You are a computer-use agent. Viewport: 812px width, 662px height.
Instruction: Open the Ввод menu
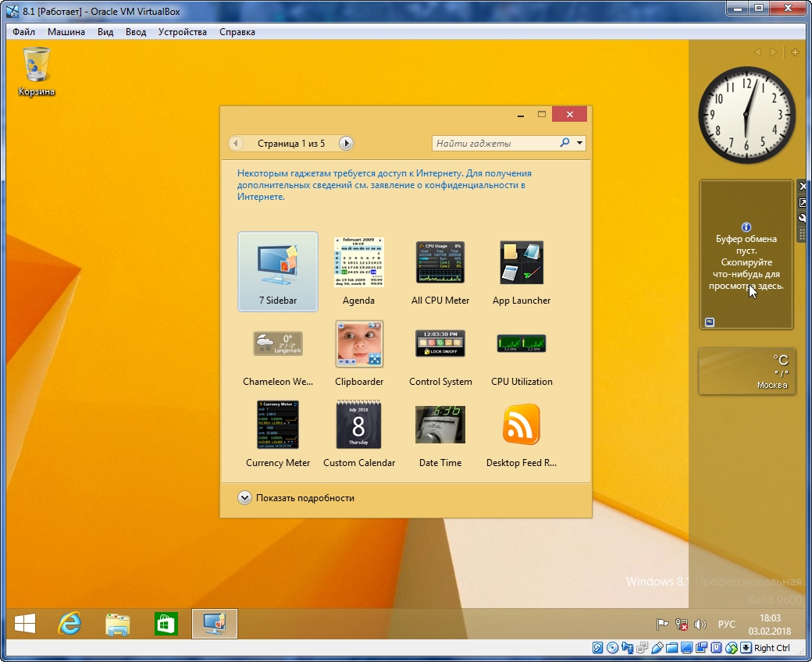[x=136, y=31]
